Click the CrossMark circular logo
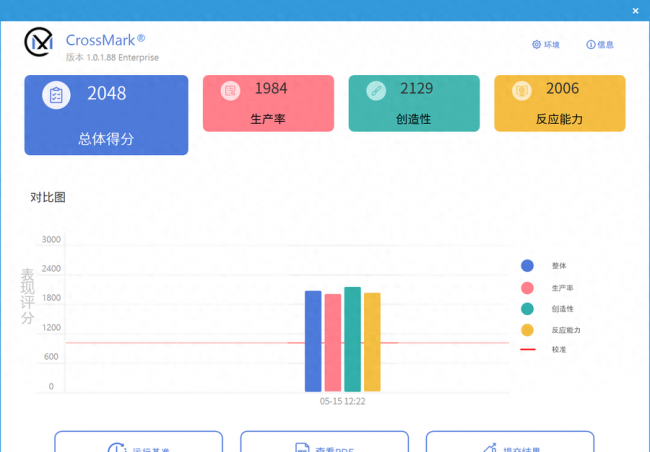Image resolution: width=650 pixels, height=452 pixels. [x=39, y=42]
